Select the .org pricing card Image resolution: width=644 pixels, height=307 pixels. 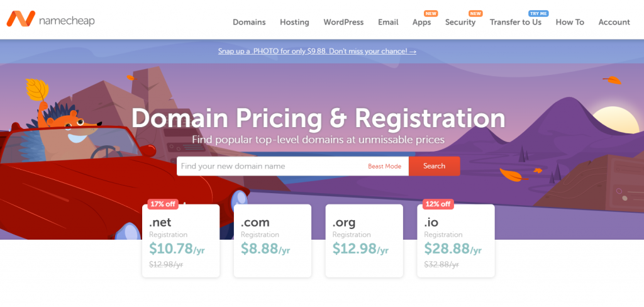coord(364,241)
